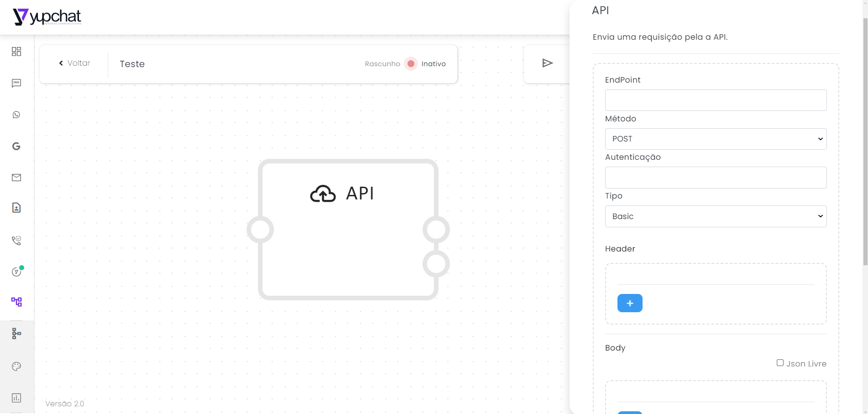Open the phone call sidebar icon
Image resolution: width=868 pixels, height=414 pixels.
16,240
